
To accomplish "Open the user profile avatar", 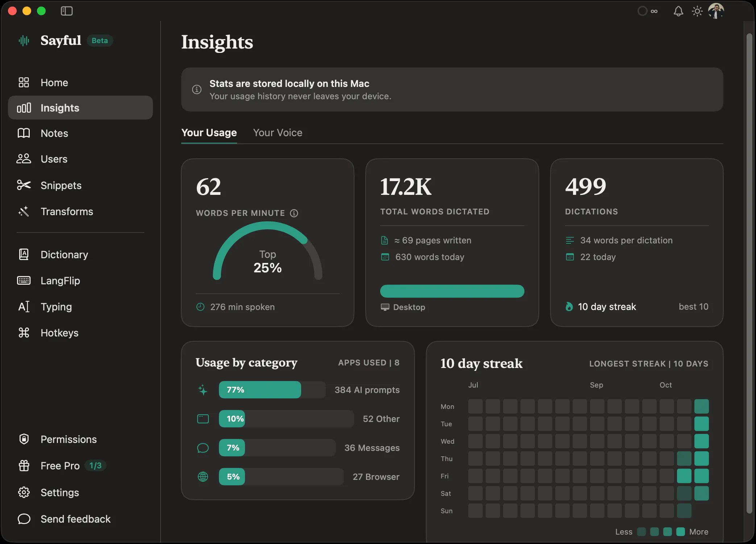I will click(716, 11).
